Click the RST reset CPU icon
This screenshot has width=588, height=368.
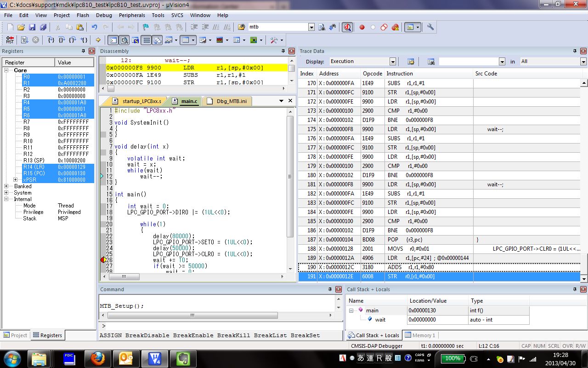coord(10,40)
